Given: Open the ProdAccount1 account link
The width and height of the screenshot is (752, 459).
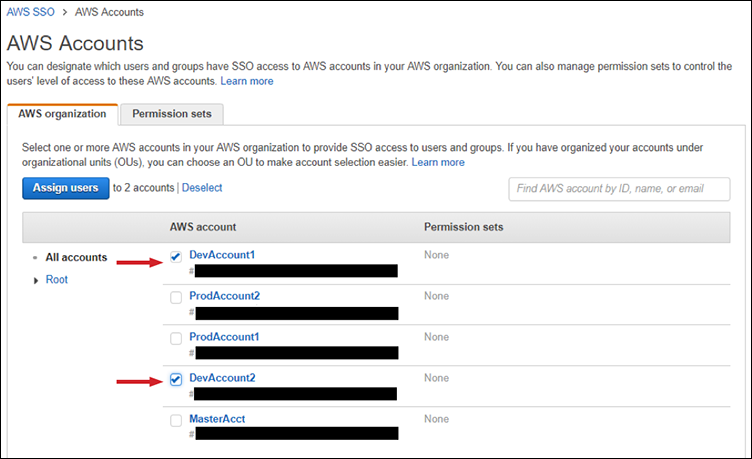Looking at the screenshot, I should (224, 337).
